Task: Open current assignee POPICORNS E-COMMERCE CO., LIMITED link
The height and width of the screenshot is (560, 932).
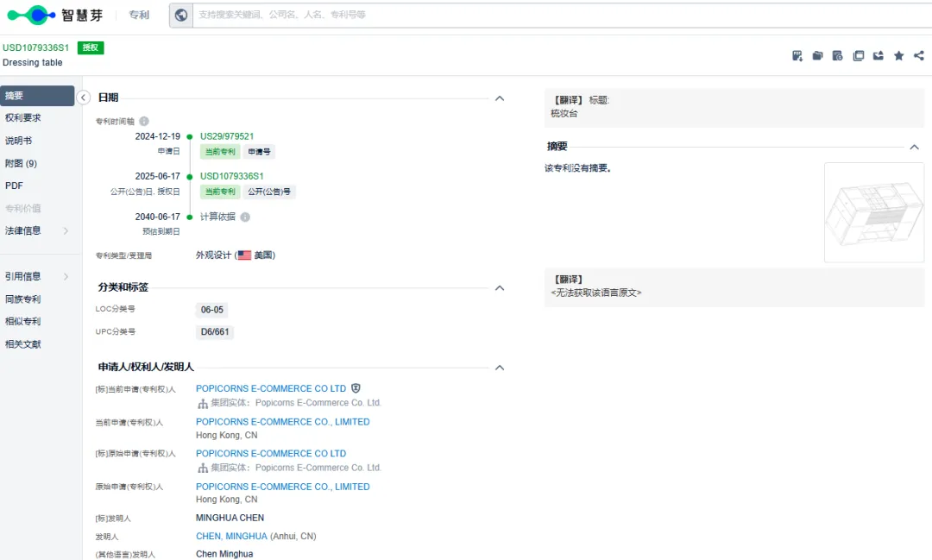Action: coord(283,421)
